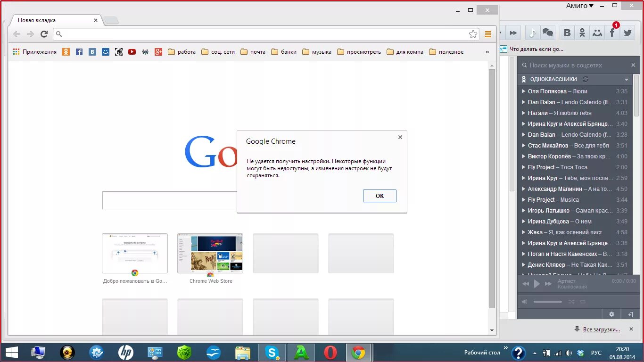Clear the music search field
Screen dimensions: 644x362
point(633,65)
